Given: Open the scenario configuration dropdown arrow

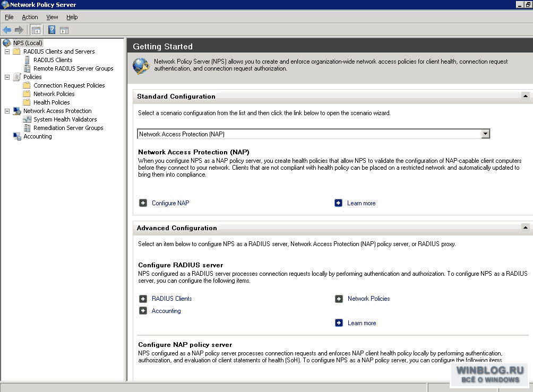Looking at the screenshot, I should coord(485,134).
